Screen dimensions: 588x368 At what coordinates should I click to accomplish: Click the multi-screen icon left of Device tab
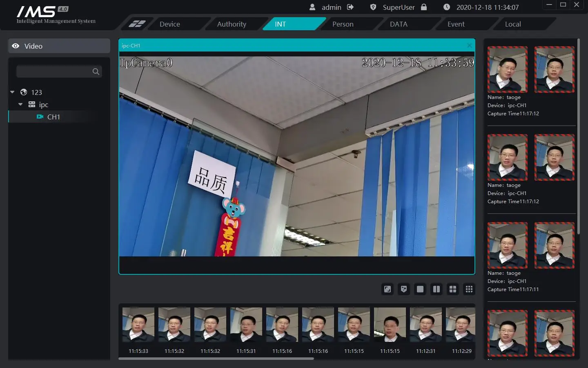coord(138,24)
